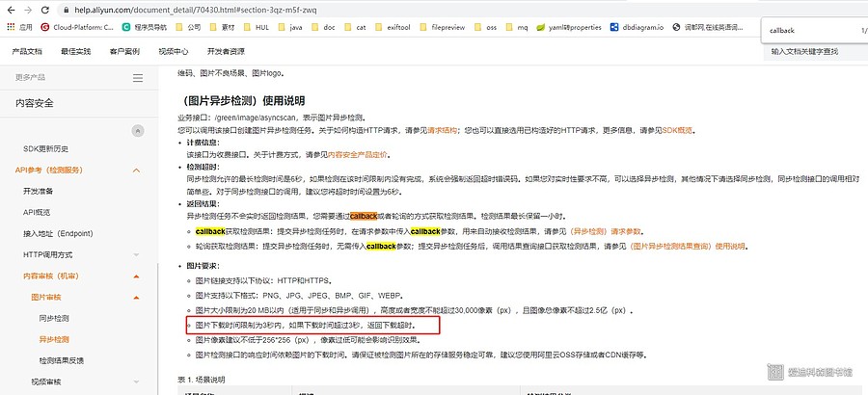Viewport: 868px width, 395px height.
Task: Open the mq bookmark folder
Action: click(517, 27)
